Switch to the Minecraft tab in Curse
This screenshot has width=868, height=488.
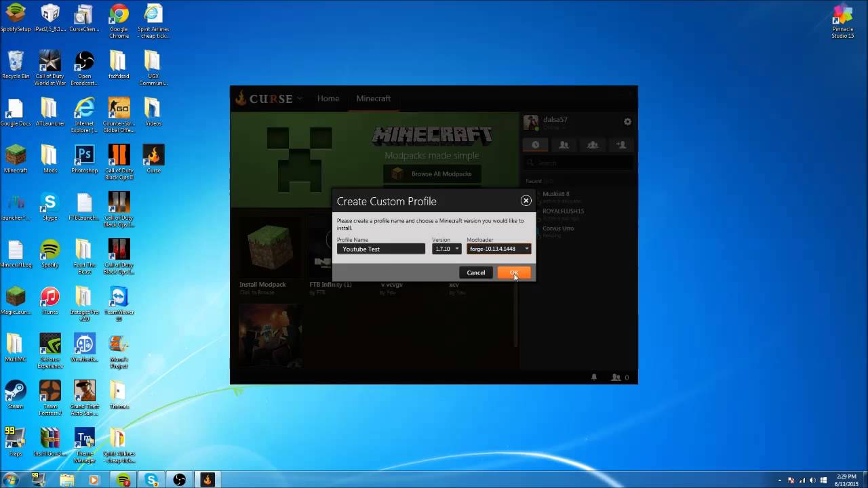[x=374, y=98]
